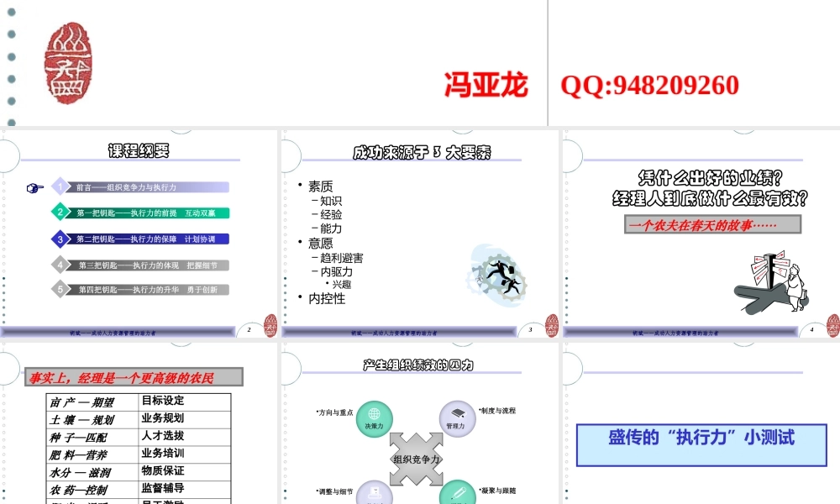Click the 意愿 bullet
Screen dimensions: 840x504
[x=320, y=244]
